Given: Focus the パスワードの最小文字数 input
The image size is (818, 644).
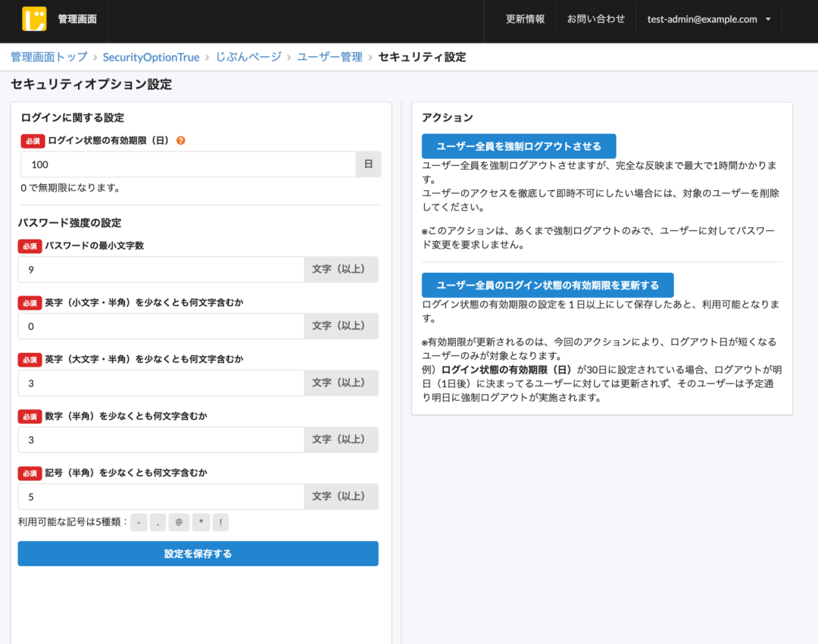Looking at the screenshot, I should (161, 269).
